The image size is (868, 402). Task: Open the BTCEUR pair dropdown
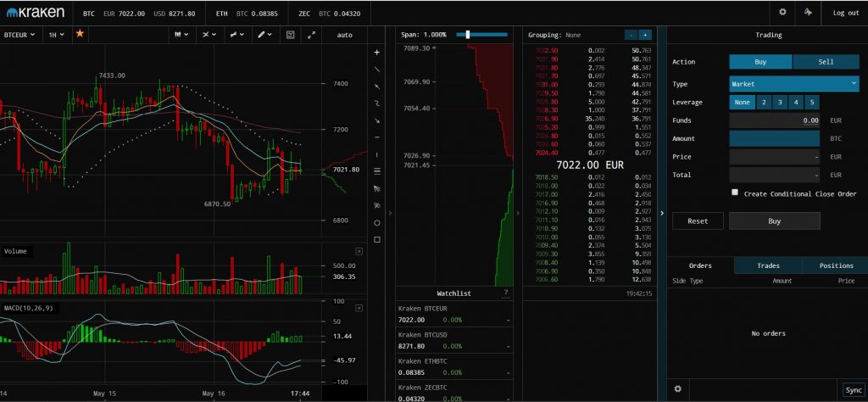click(x=19, y=34)
